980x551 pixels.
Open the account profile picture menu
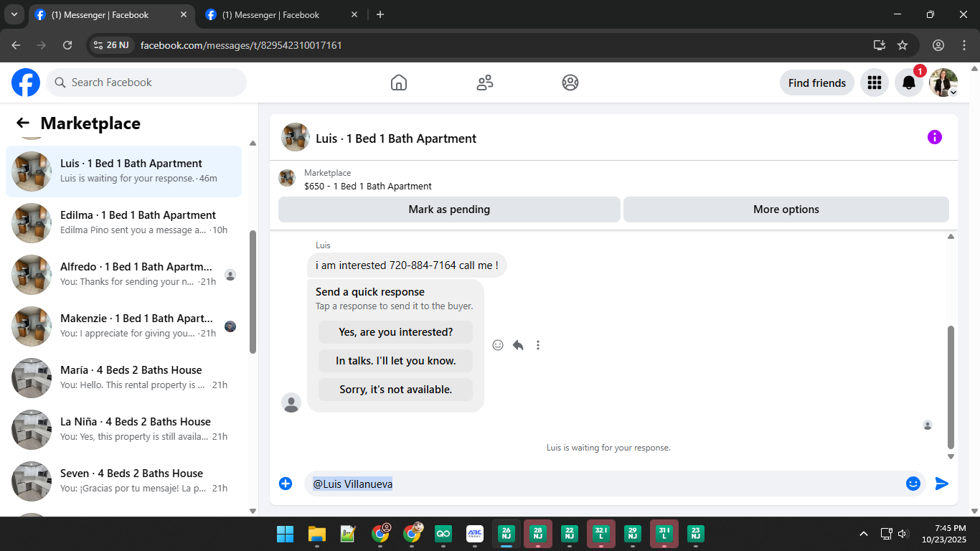pyautogui.click(x=943, y=83)
